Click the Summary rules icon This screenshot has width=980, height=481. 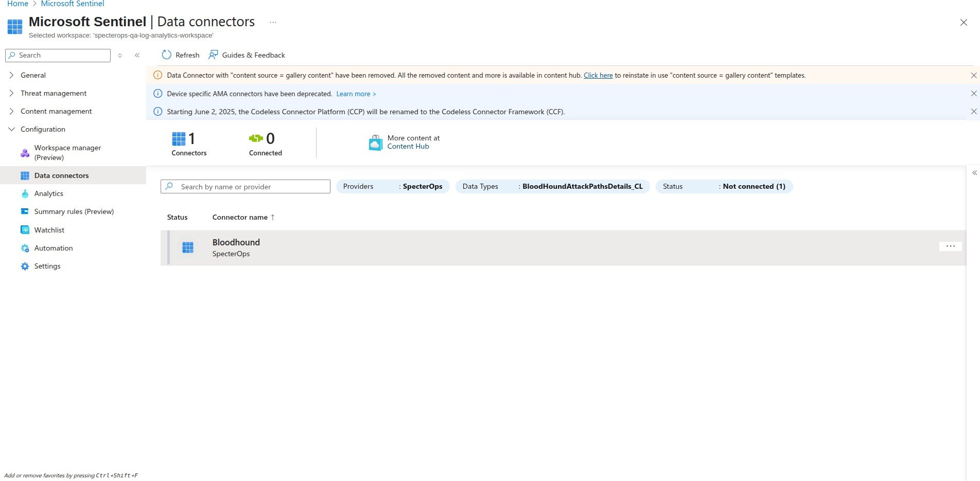point(25,211)
